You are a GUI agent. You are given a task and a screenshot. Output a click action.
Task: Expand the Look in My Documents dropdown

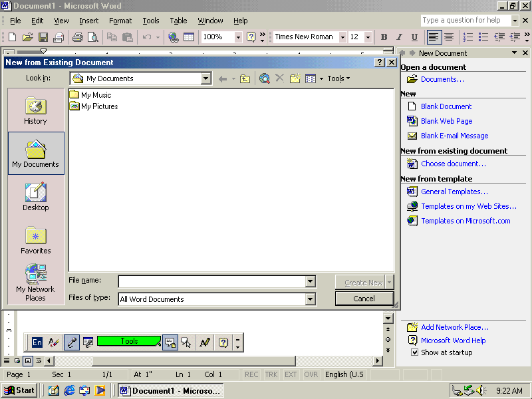(x=205, y=78)
